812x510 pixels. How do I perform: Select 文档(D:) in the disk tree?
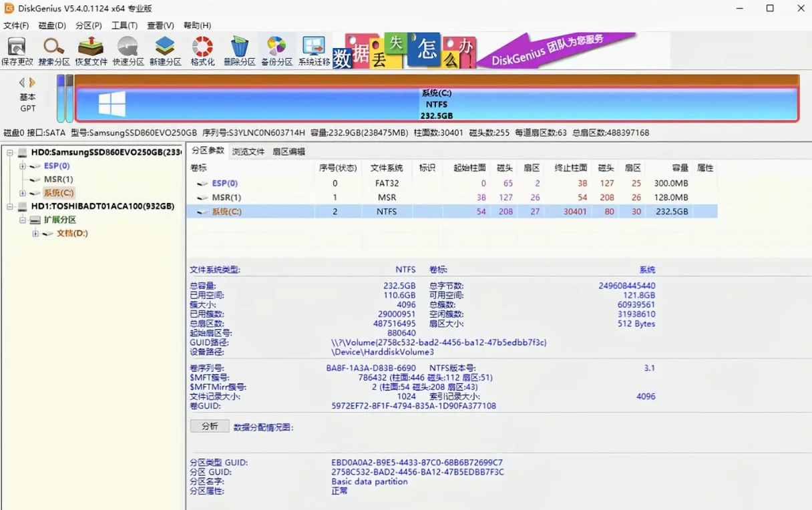pyautogui.click(x=72, y=233)
